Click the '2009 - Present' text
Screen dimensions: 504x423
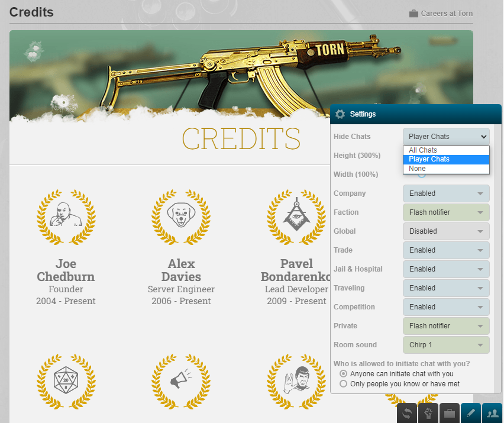pos(296,301)
